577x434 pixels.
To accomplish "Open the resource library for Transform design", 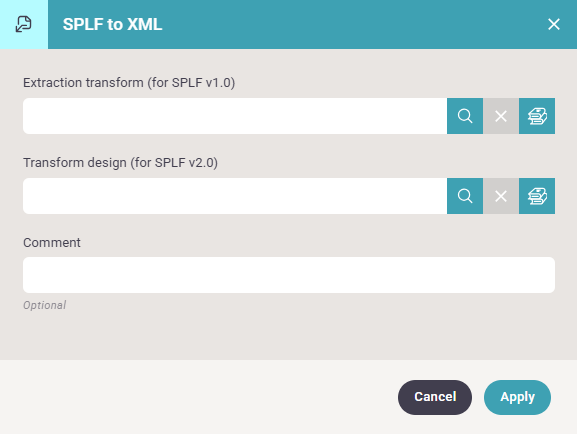I will point(537,196).
